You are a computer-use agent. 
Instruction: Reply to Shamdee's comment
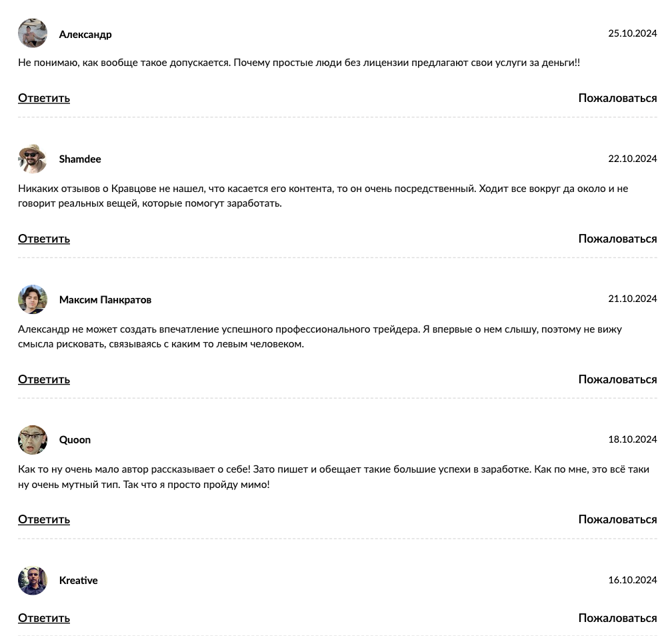(44, 239)
